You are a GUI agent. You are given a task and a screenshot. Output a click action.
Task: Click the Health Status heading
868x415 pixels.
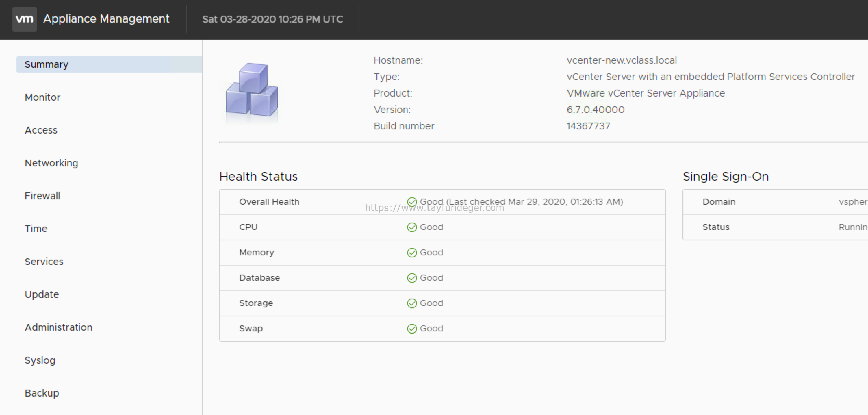click(258, 177)
